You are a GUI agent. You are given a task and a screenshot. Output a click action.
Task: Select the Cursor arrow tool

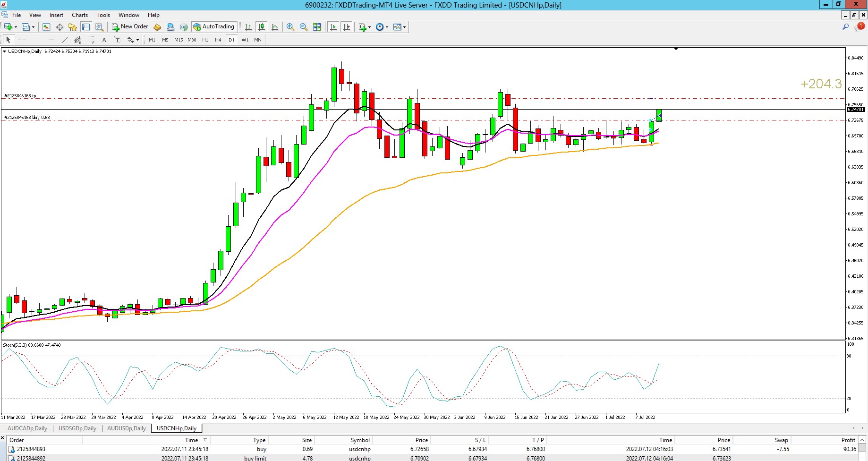tap(9, 40)
